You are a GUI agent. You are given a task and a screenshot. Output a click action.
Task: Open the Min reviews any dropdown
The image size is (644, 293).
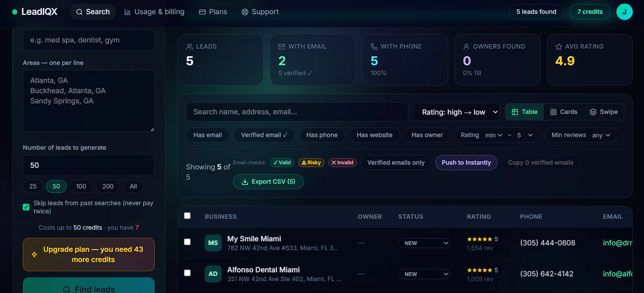(x=601, y=135)
